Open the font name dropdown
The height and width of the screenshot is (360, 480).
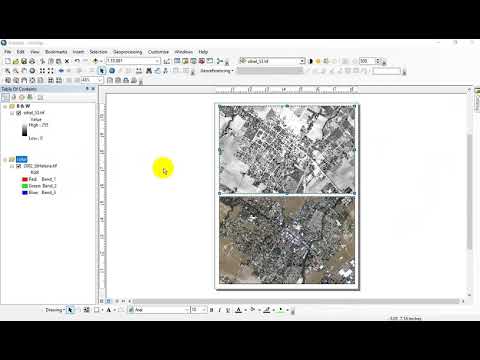pos(186,310)
